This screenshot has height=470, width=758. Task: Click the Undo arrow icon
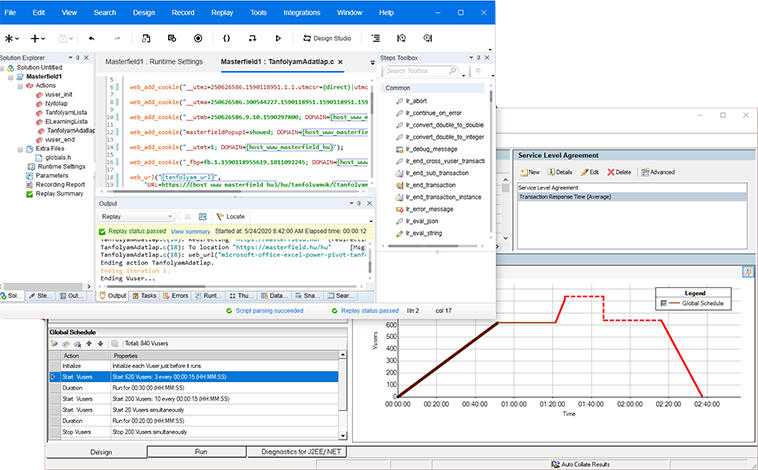pos(91,38)
